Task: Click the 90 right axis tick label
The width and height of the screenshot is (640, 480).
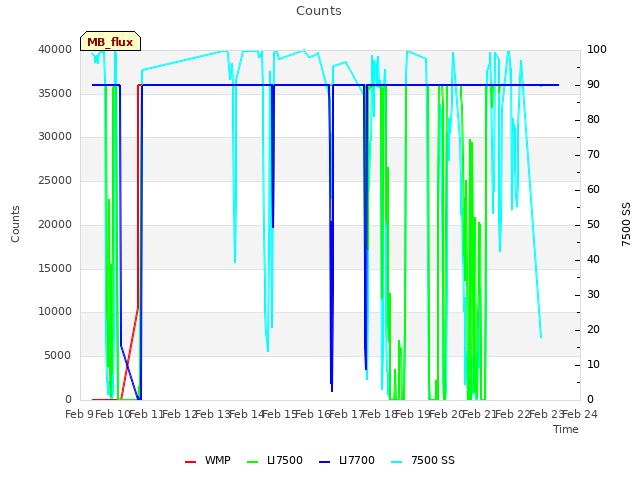Action: [x=593, y=84]
